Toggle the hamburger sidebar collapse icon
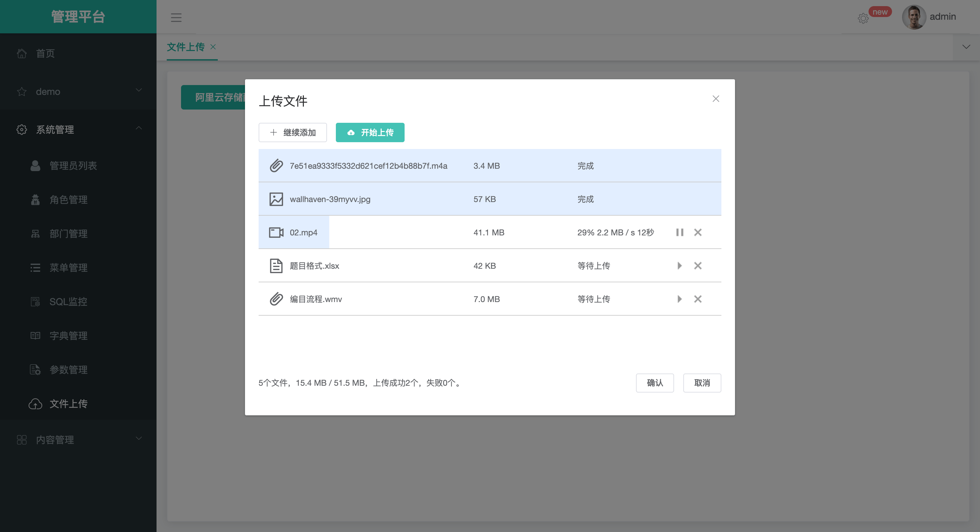 (176, 17)
